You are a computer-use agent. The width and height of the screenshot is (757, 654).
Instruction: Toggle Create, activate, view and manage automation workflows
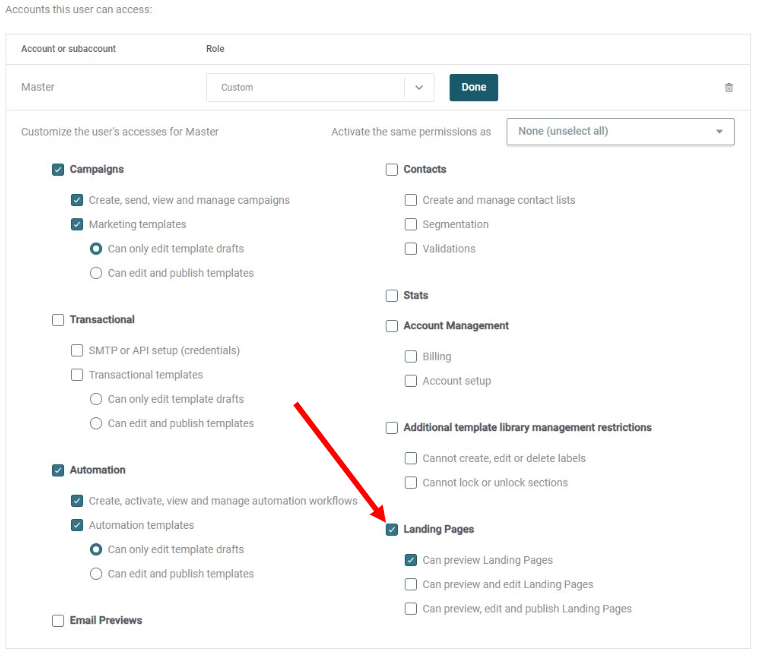click(77, 501)
